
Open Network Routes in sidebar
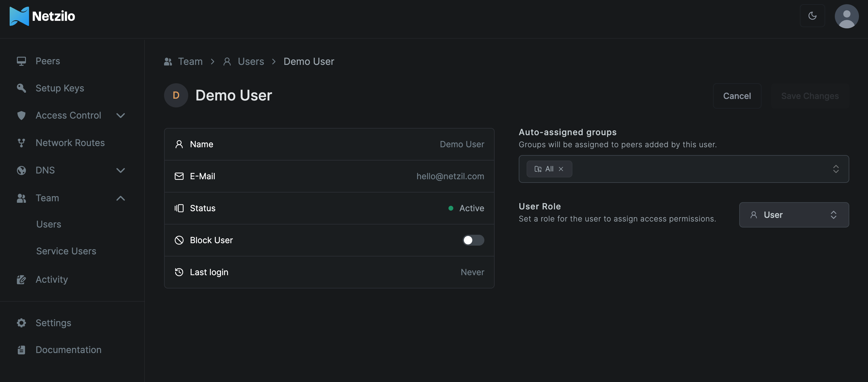[70, 143]
